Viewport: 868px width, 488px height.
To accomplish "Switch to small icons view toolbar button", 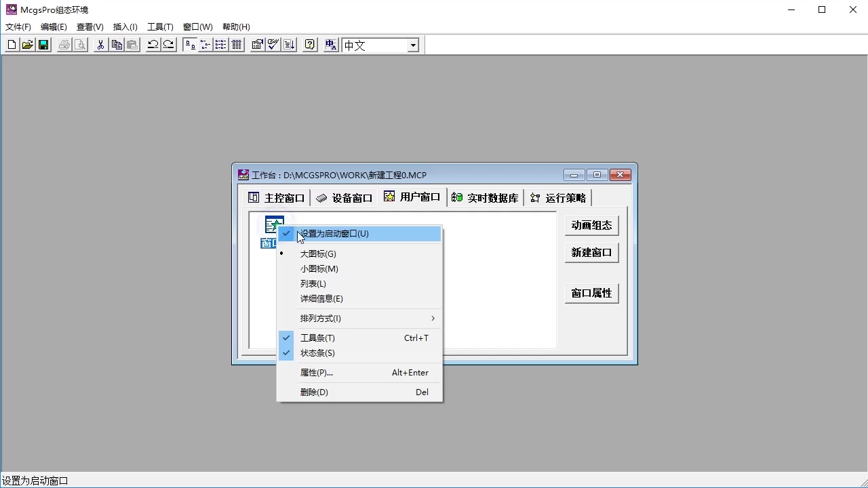I will click(x=205, y=45).
